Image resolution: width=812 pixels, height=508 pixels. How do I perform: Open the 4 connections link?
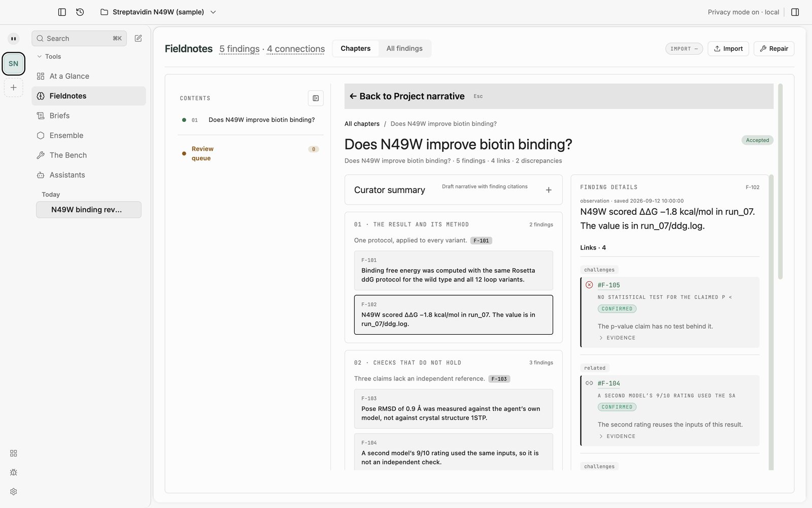click(x=296, y=49)
